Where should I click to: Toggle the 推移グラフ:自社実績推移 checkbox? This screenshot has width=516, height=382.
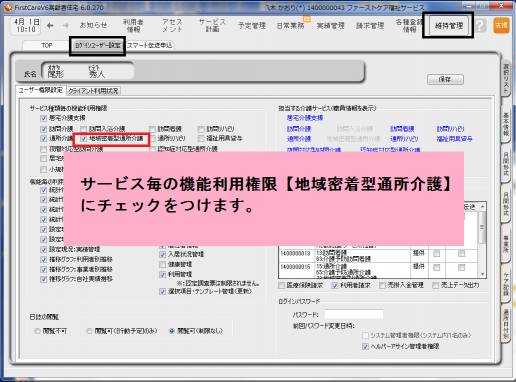click(x=43, y=279)
